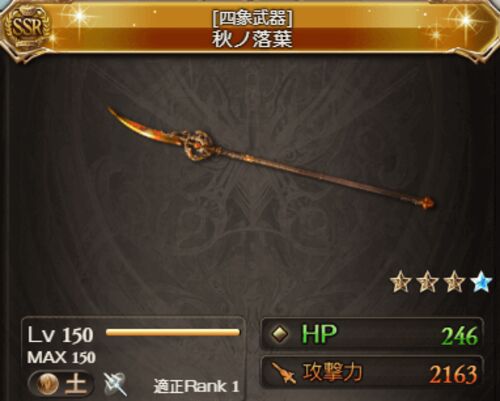
Task: Click the HP stat label
Action: 319,334
